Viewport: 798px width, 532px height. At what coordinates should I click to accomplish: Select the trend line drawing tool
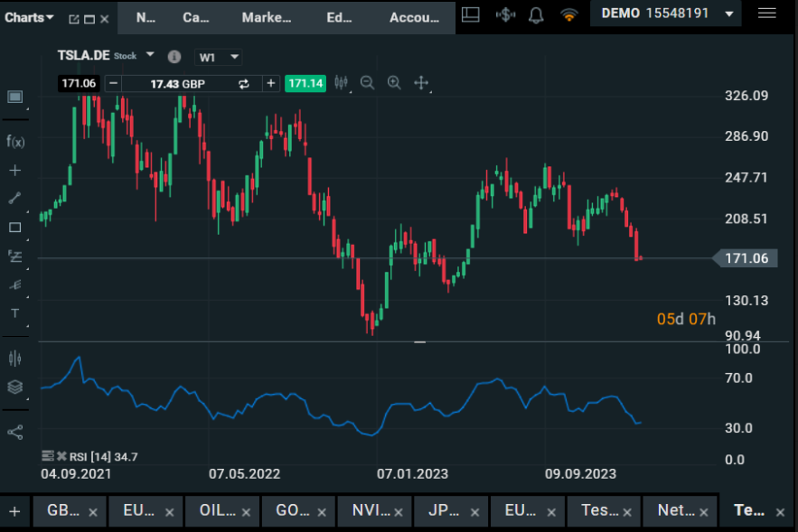click(14, 199)
